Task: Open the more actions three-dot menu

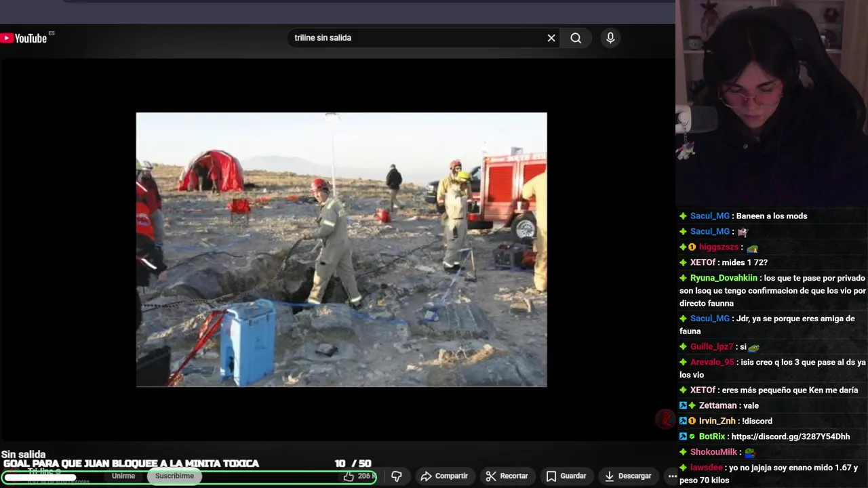Action: click(x=672, y=476)
